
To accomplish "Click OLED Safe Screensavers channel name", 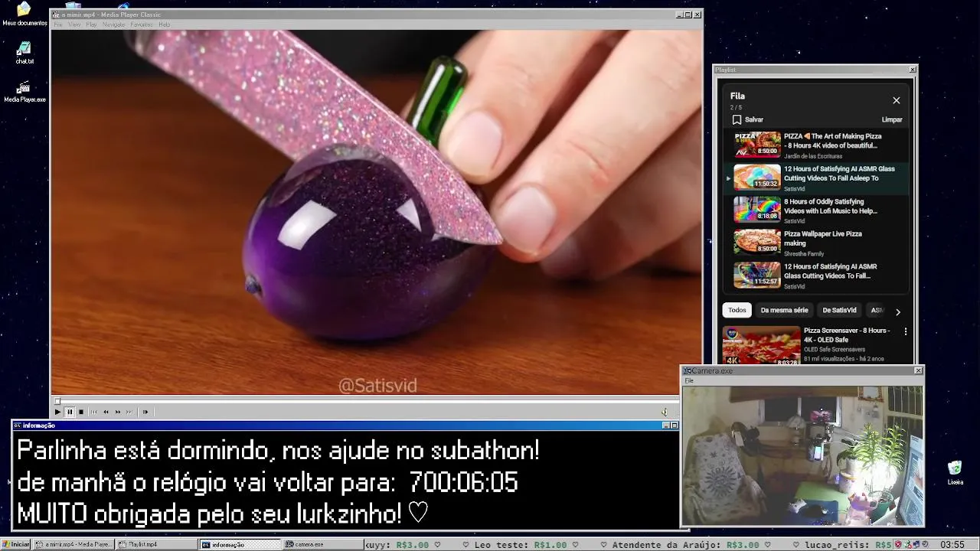I will (835, 349).
